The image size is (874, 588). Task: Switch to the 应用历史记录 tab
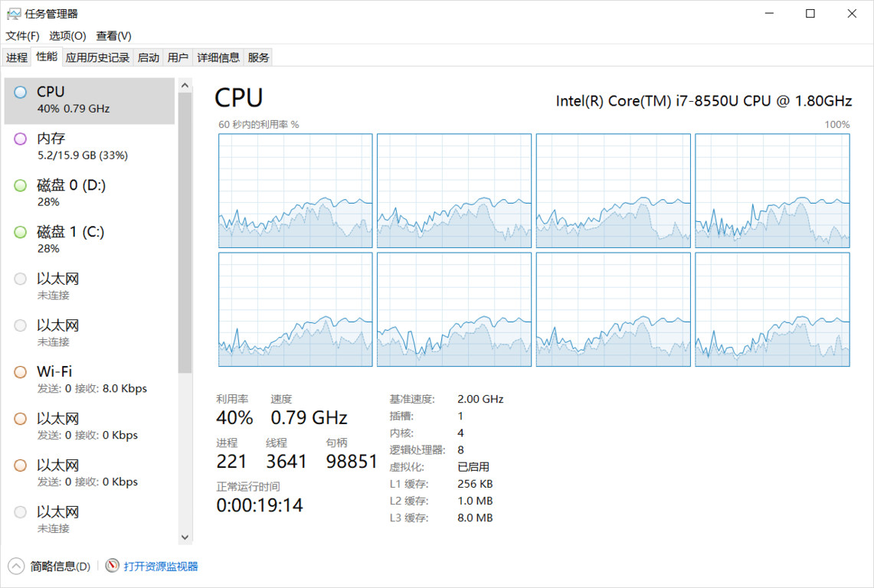point(97,57)
